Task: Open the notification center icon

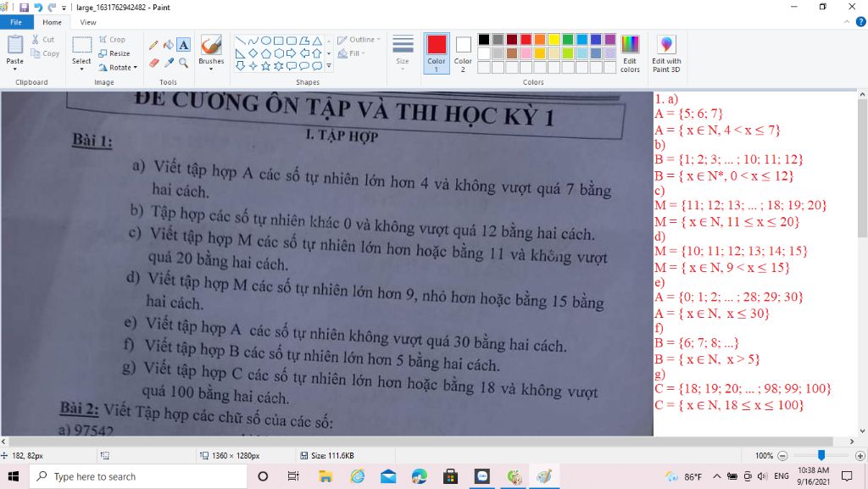Action: (x=847, y=476)
